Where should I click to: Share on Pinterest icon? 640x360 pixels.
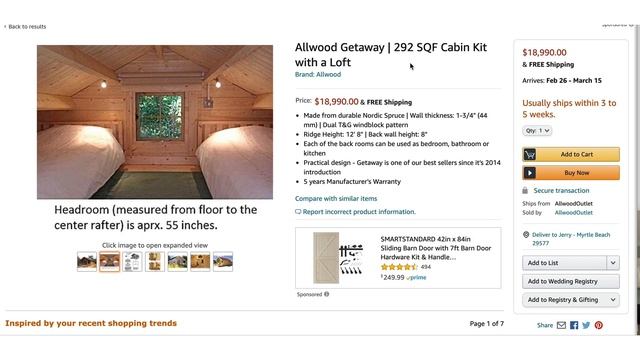(x=599, y=325)
